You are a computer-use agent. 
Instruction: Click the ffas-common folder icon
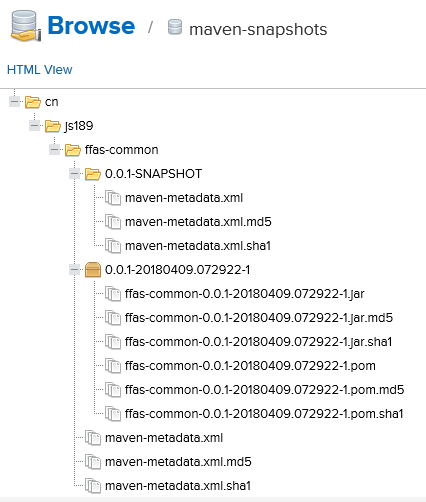(73, 150)
